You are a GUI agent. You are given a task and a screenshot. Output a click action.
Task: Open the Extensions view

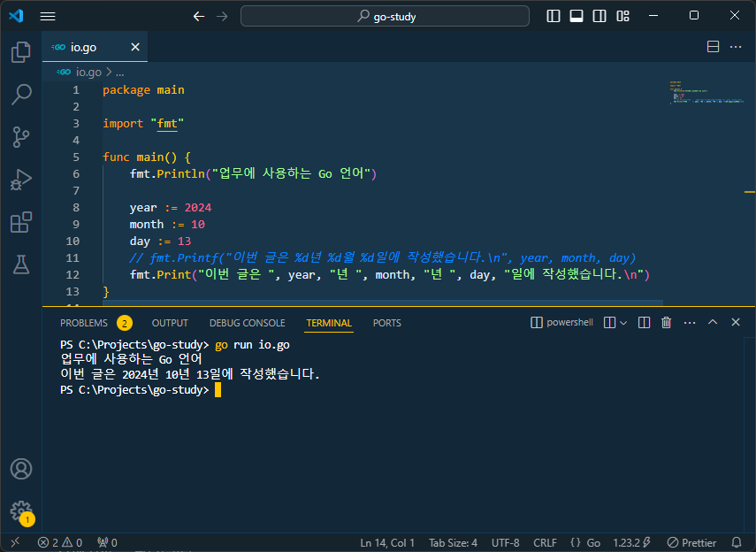20,222
